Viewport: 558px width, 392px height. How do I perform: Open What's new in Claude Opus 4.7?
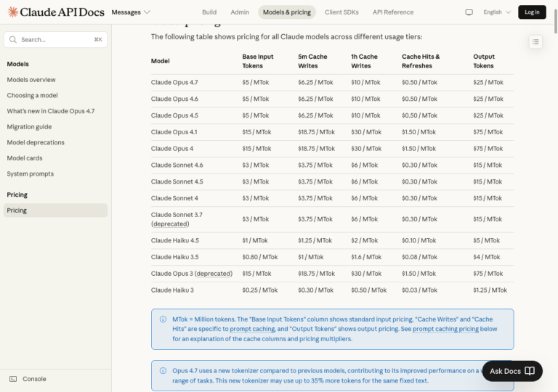pos(51,111)
